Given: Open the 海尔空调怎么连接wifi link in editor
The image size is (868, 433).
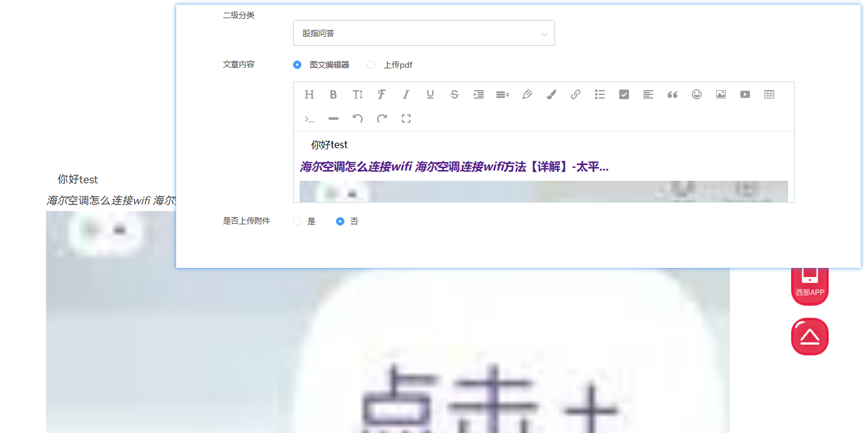Looking at the screenshot, I should pyautogui.click(x=455, y=167).
